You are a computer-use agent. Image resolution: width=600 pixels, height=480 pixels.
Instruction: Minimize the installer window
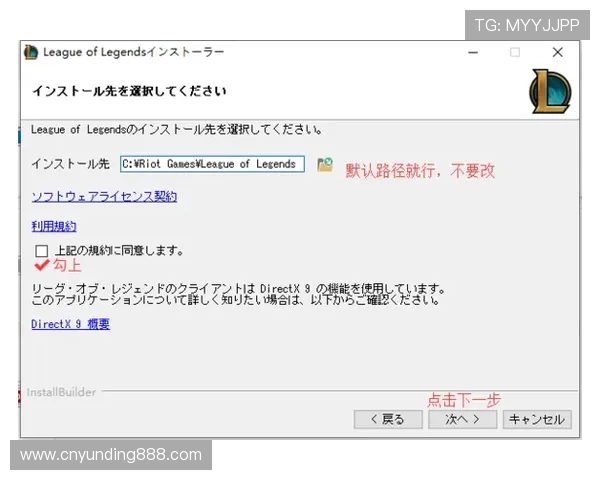pyautogui.click(x=473, y=52)
